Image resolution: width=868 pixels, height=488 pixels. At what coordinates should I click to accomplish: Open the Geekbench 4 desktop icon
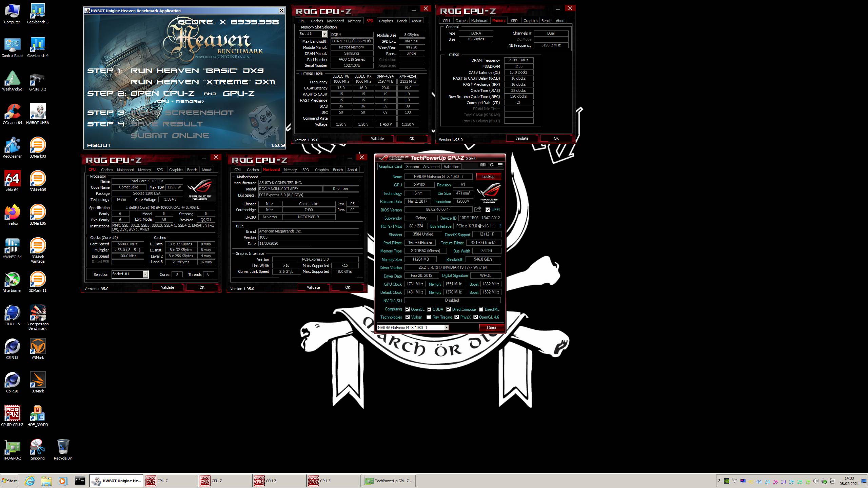(x=38, y=47)
